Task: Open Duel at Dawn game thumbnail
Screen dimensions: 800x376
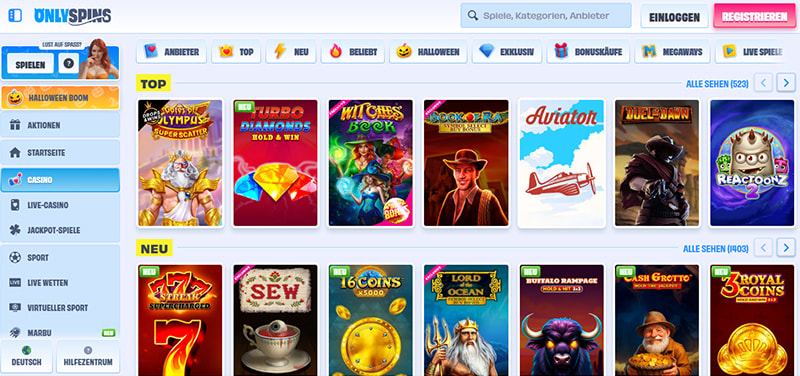Action: click(x=657, y=163)
